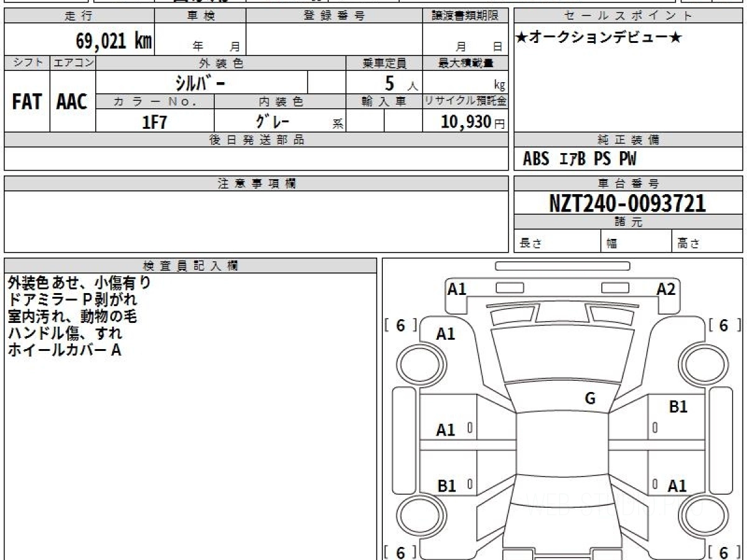
Task: Click the 内装色 header
Action: point(280,101)
